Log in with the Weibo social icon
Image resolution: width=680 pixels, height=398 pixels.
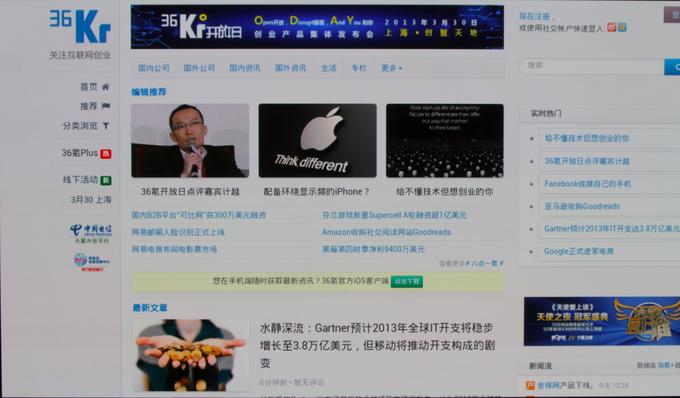pyautogui.click(x=611, y=27)
